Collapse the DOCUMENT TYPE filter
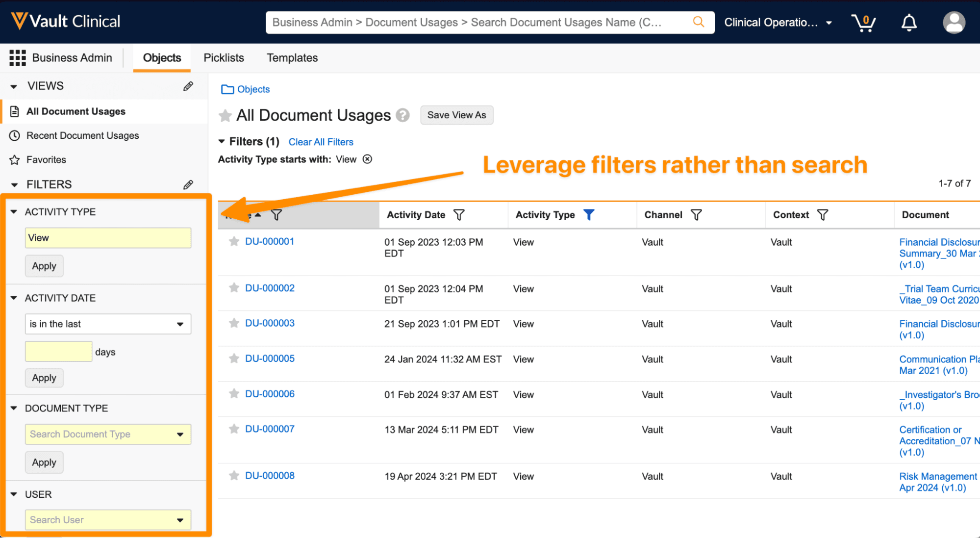The image size is (980, 538). click(x=14, y=408)
